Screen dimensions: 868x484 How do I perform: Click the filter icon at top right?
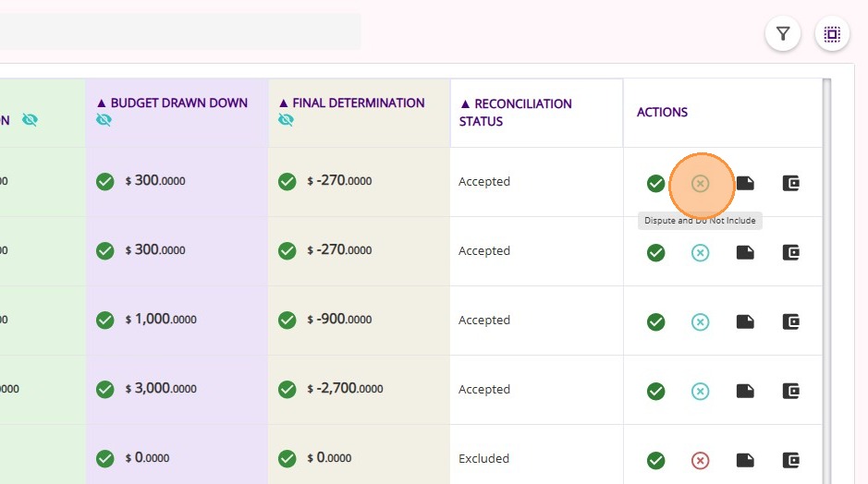pos(783,34)
